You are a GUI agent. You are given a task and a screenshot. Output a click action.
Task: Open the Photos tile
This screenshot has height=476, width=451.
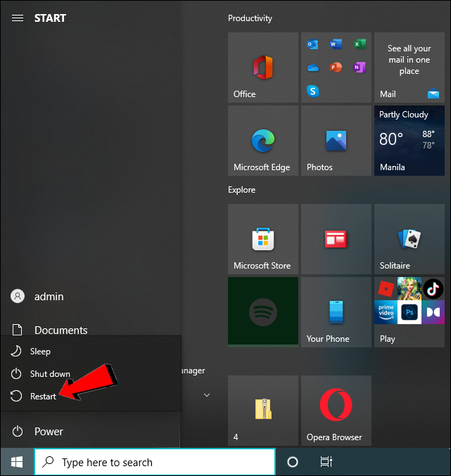[336, 141]
